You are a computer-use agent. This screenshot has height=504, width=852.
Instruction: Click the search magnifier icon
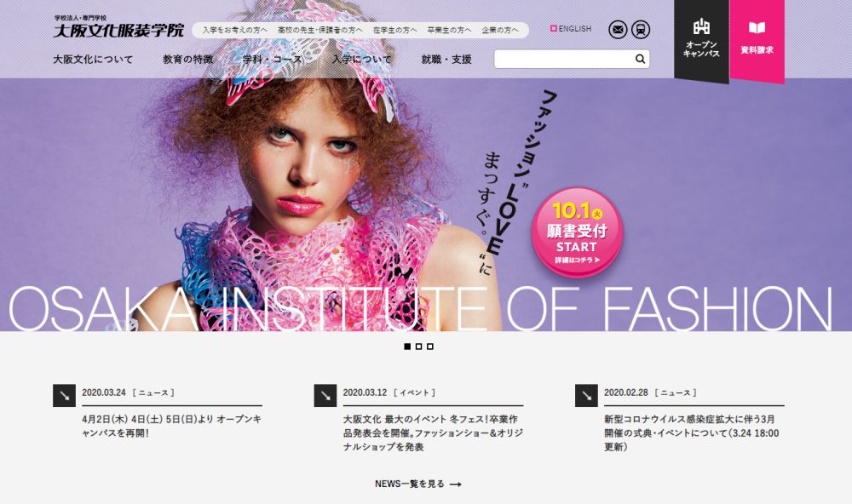640,59
